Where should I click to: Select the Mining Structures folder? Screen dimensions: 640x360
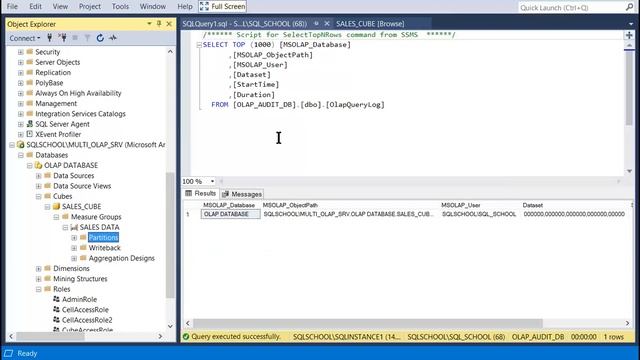coord(80,279)
